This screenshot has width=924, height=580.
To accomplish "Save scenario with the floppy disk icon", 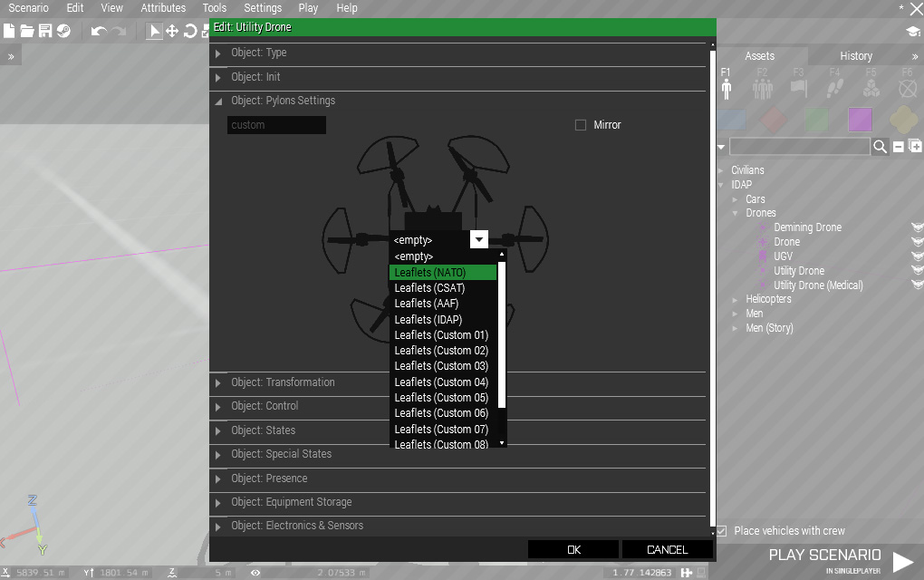I will (x=44, y=31).
